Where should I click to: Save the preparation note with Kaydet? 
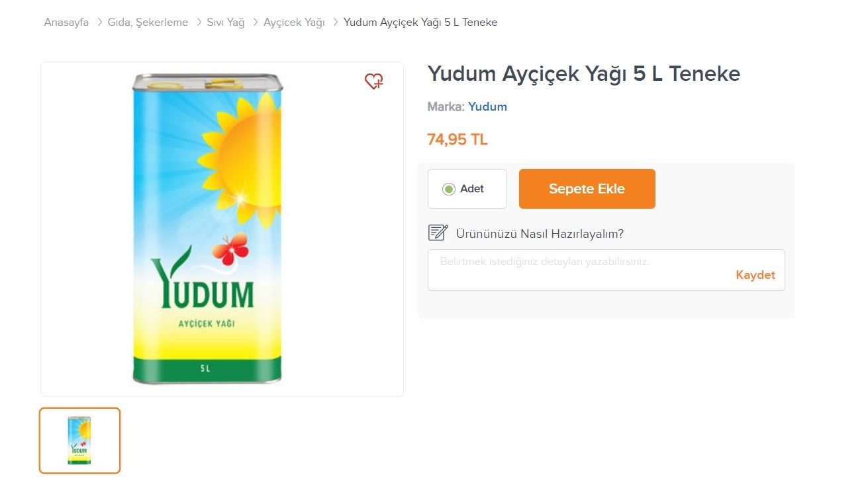point(755,275)
